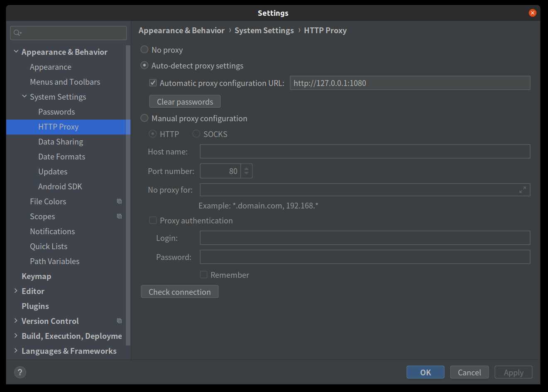Viewport: 548px width, 392px height.
Task: Click the Login text field
Action: pos(365,238)
